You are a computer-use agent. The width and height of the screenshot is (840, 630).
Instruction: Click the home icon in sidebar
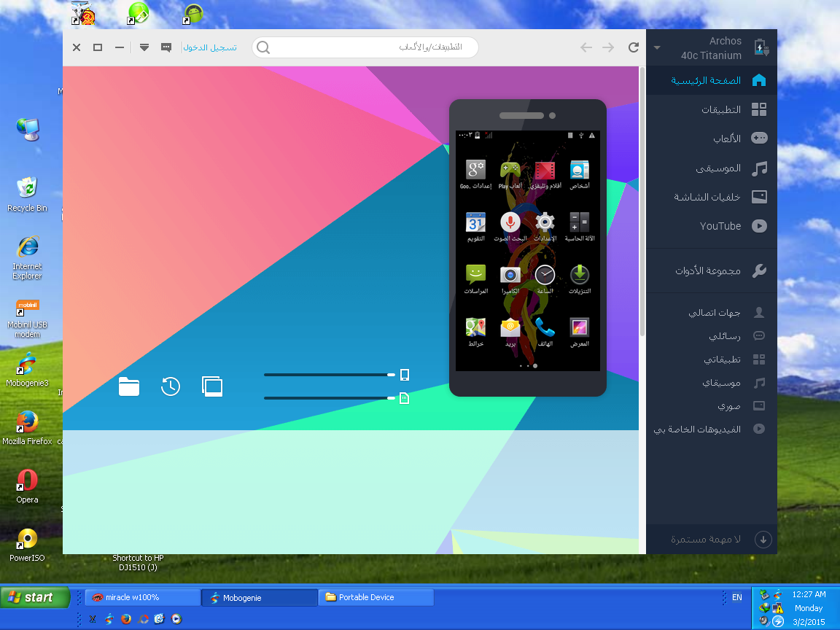coord(759,80)
